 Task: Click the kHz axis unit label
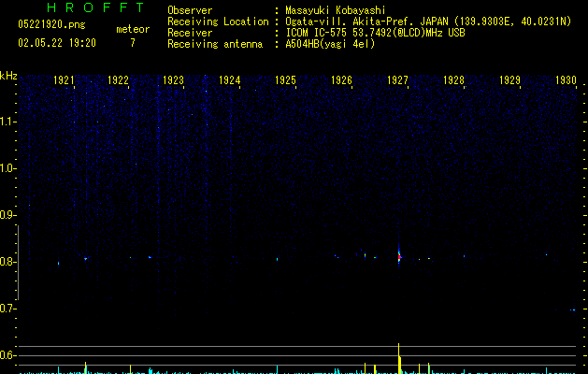click(8, 76)
